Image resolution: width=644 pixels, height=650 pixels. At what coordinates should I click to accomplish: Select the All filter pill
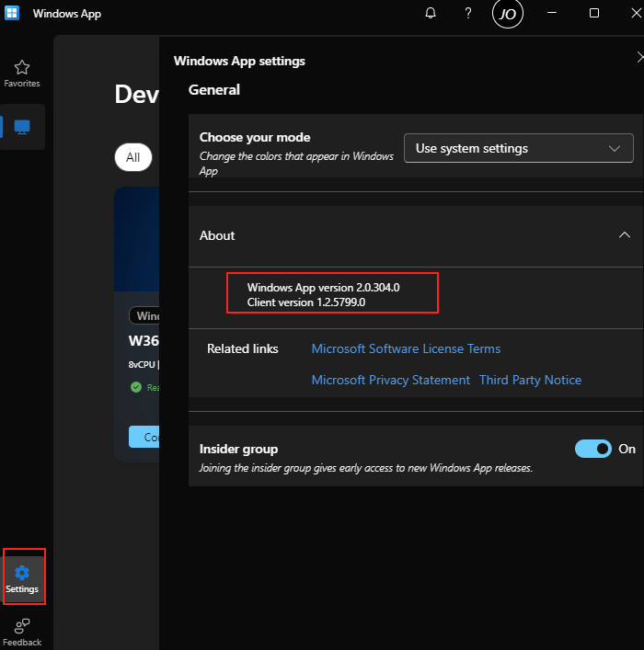point(133,157)
